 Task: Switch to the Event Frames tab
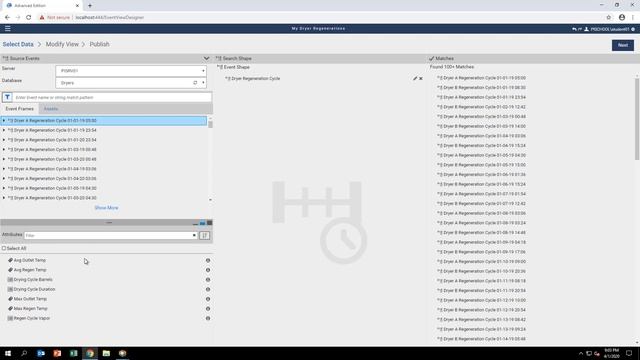click(x=20, y=109)
